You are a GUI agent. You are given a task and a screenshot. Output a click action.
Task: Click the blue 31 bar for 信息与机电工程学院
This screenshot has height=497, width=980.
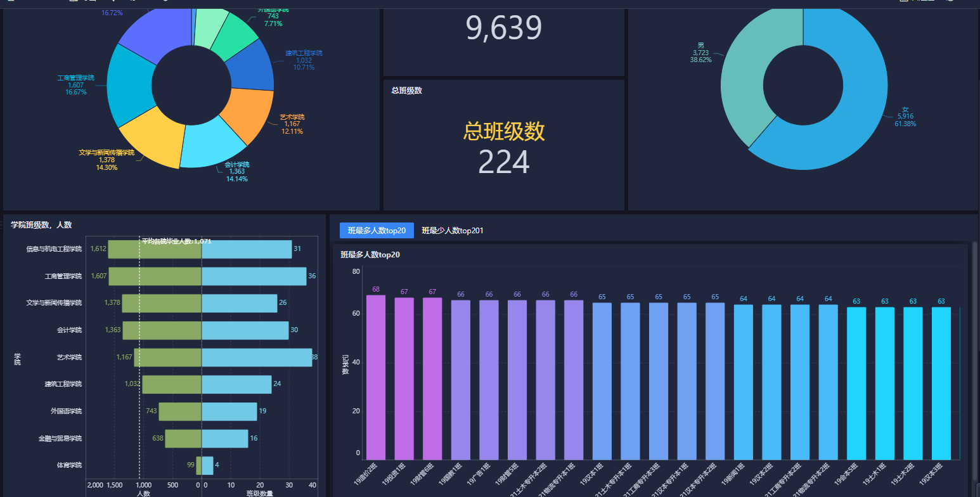[247, 249]
